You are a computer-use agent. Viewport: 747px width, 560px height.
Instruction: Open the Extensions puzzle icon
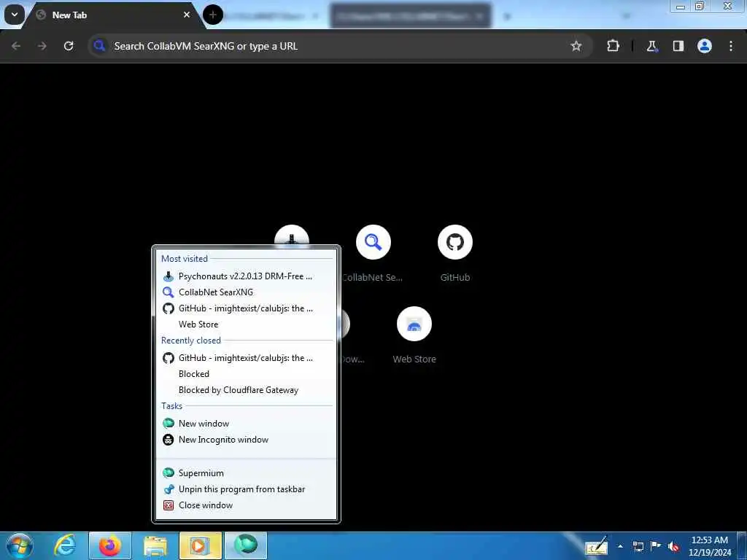point(613,46)
